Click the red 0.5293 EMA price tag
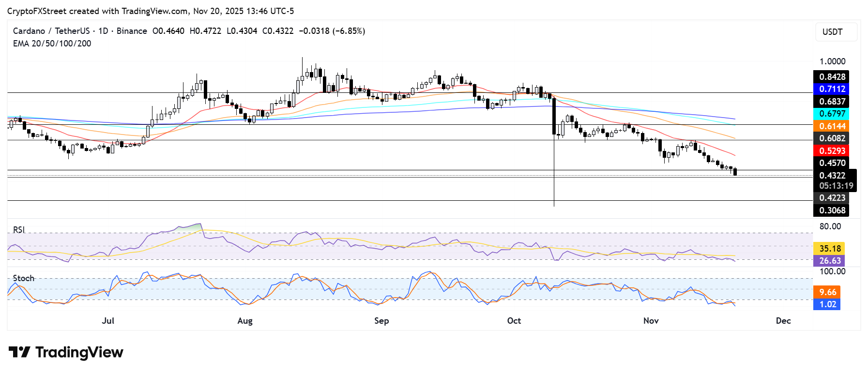Viewport: 868px width, 374px height. point(831,151)
